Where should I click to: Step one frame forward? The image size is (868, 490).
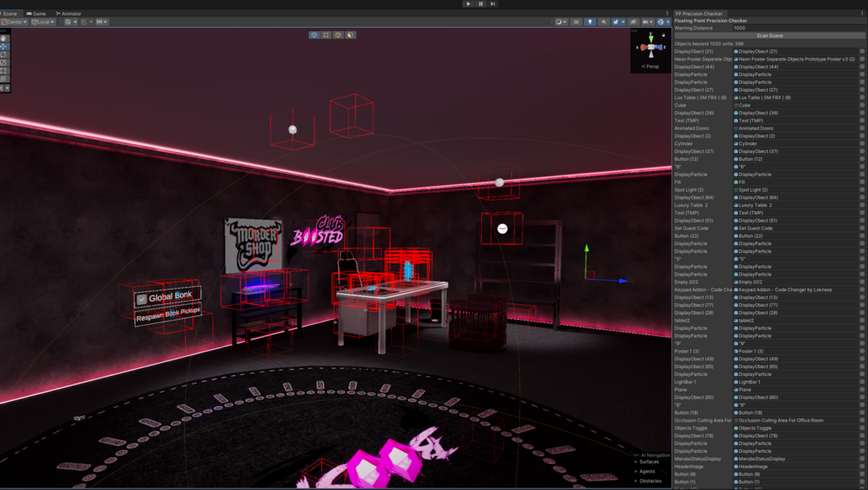point(492,3)
